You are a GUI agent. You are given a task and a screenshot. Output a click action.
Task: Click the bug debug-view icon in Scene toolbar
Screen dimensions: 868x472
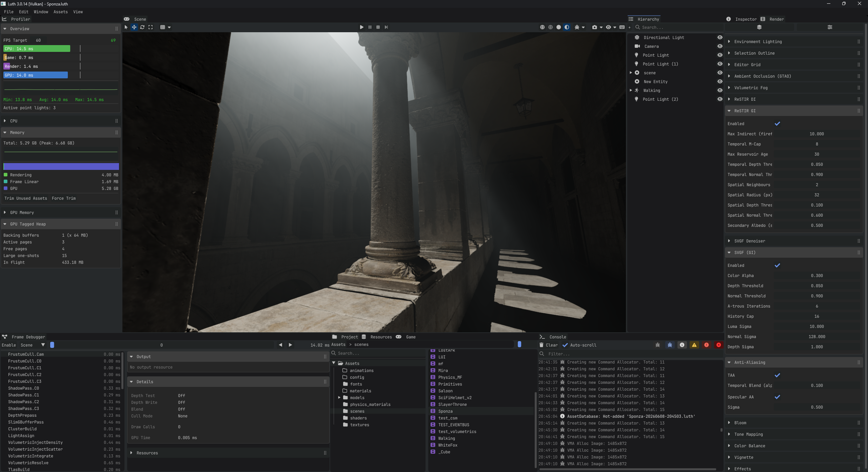tap(577, 27)
